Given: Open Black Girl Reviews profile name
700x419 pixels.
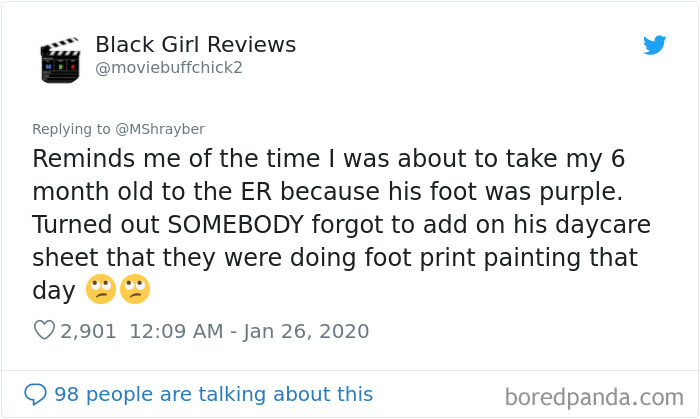Looking at the screenshot, I should [195, 45].
